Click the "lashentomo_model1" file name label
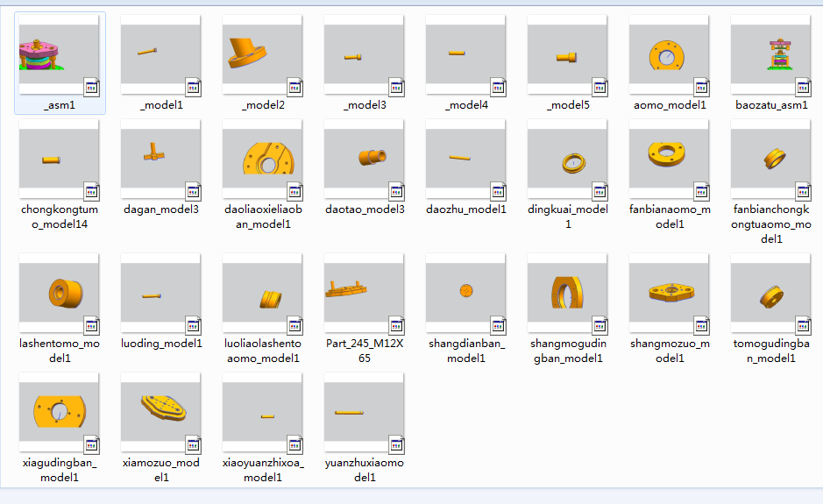This screenshot has width=823, height=504. pos(60,351)
